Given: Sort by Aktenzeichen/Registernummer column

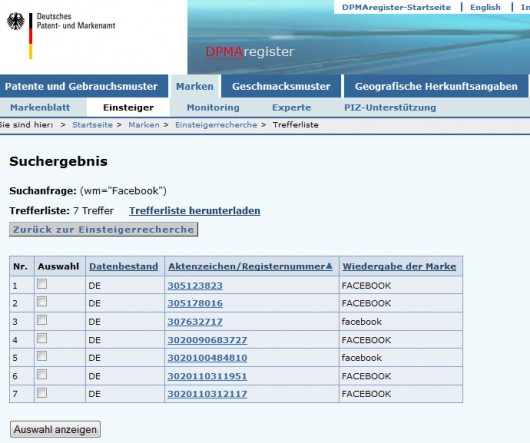Looking at the screenshot, I should [x=250, y=267].
